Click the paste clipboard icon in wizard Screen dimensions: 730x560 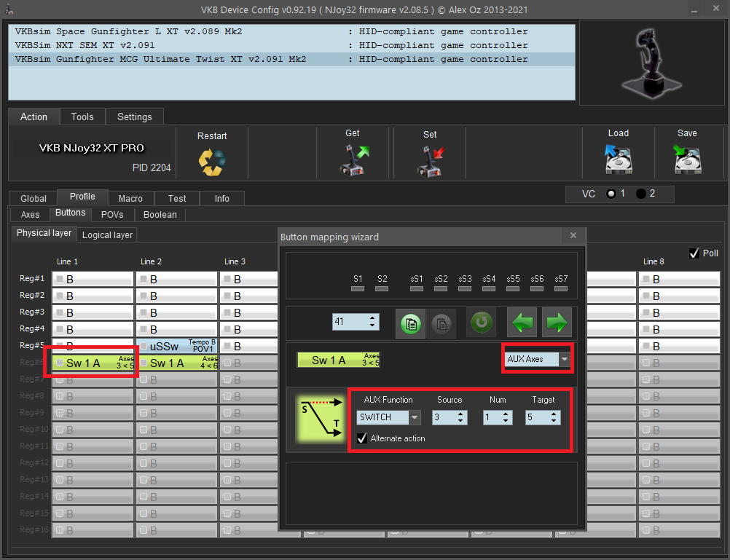pyautogui.click(x=441, y=323)
